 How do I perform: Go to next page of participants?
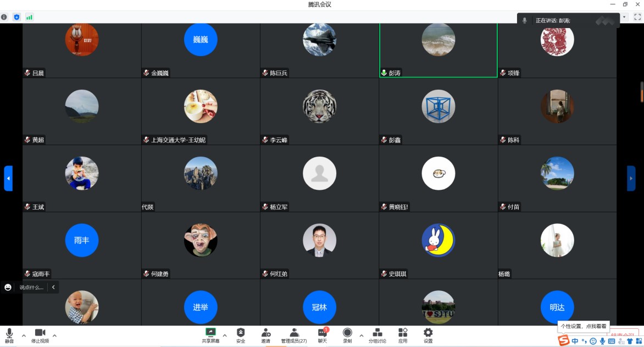tap(631, 178)
